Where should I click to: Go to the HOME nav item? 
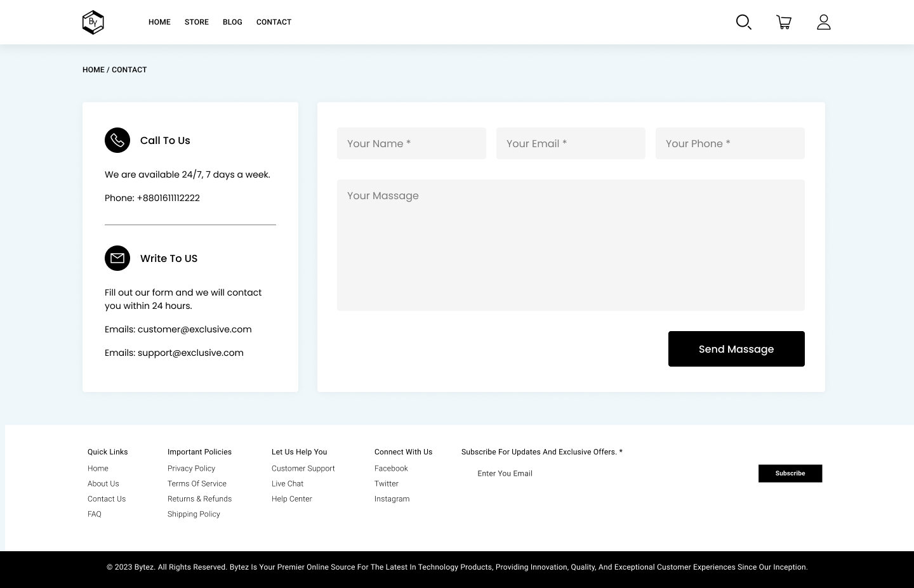coord(159,22)
